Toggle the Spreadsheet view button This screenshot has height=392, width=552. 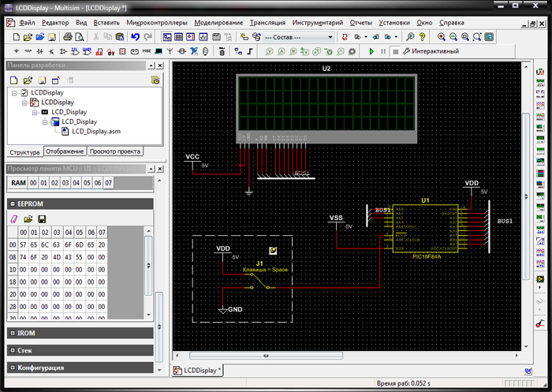coord(178,36)
